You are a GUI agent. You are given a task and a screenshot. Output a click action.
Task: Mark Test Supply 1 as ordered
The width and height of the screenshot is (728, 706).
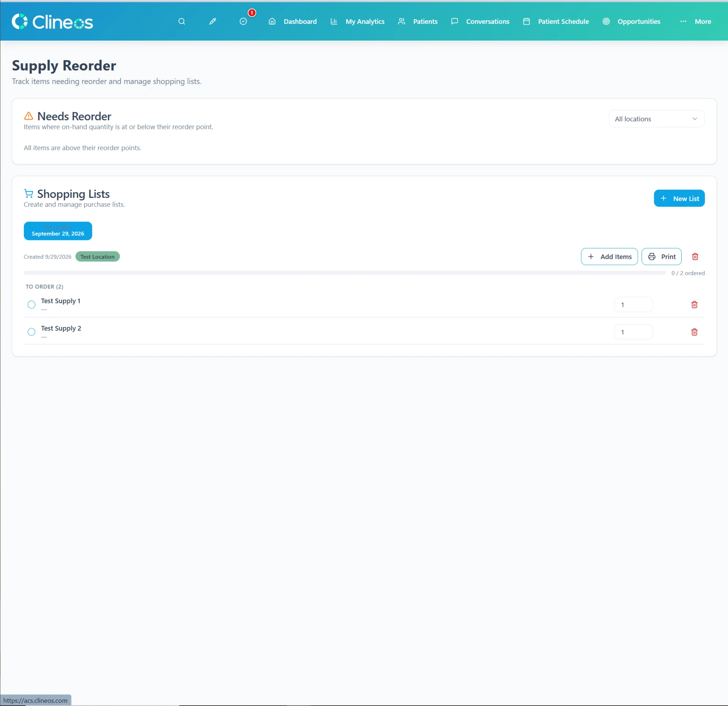[31, 304]
